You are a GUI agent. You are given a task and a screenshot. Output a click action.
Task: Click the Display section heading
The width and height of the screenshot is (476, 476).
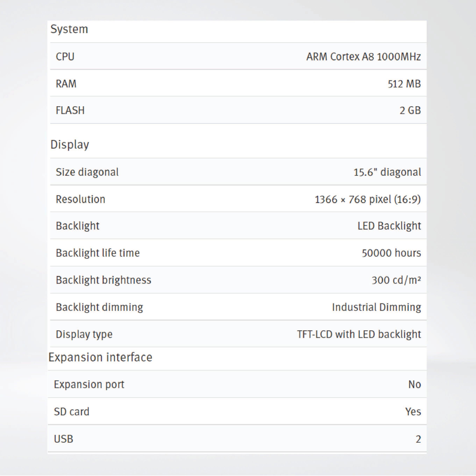click(x=70, y=145)
